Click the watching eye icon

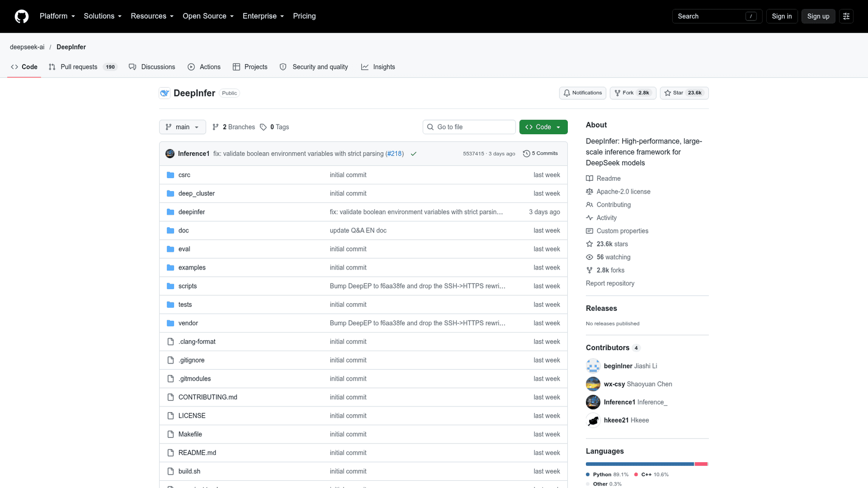pyautogui.click(x=590, y=257)
